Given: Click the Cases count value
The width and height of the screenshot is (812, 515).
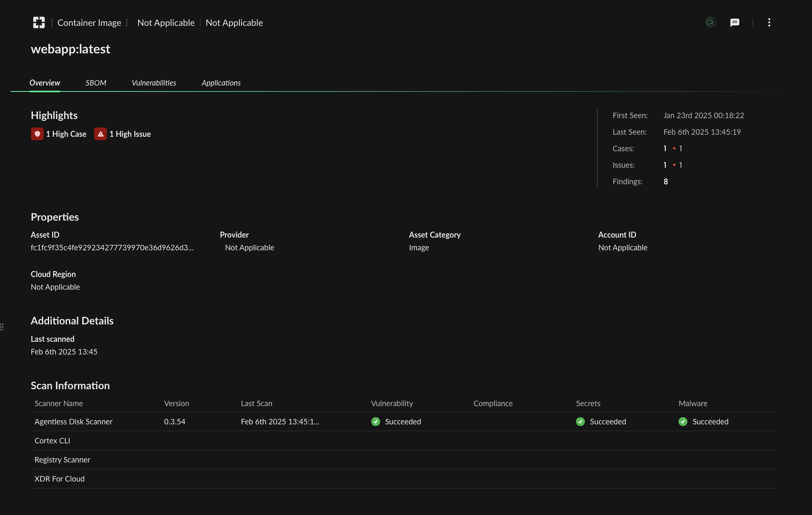Looking at the screenshot, I should [665, 148].
